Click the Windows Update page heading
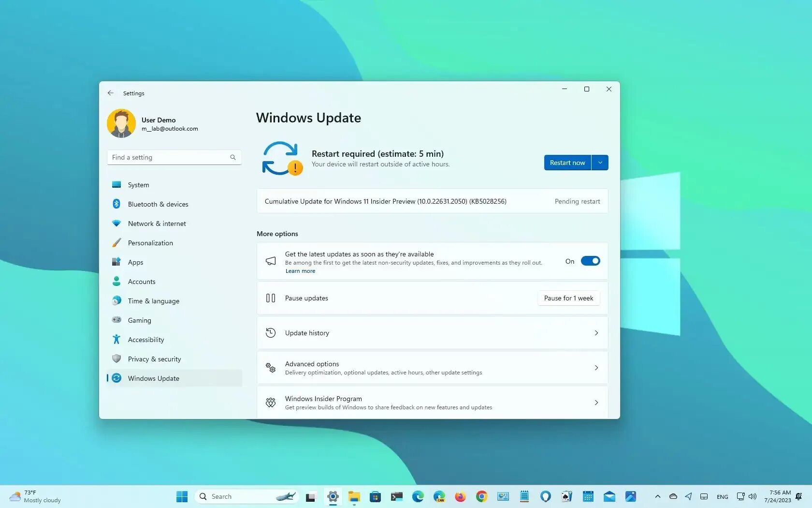The image size is (812, 508). pyautogui.click(x=308, y=118)
